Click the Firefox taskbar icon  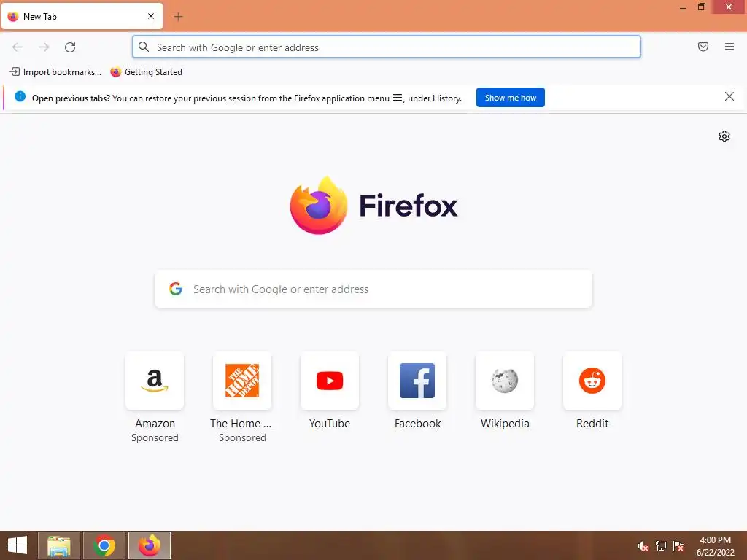tap(150, 545)
